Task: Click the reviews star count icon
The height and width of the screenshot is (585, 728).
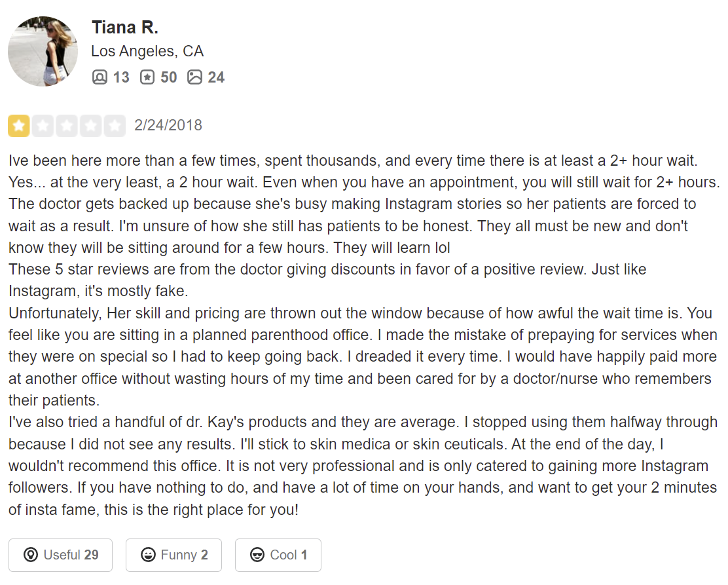Action: coord(147,77)
